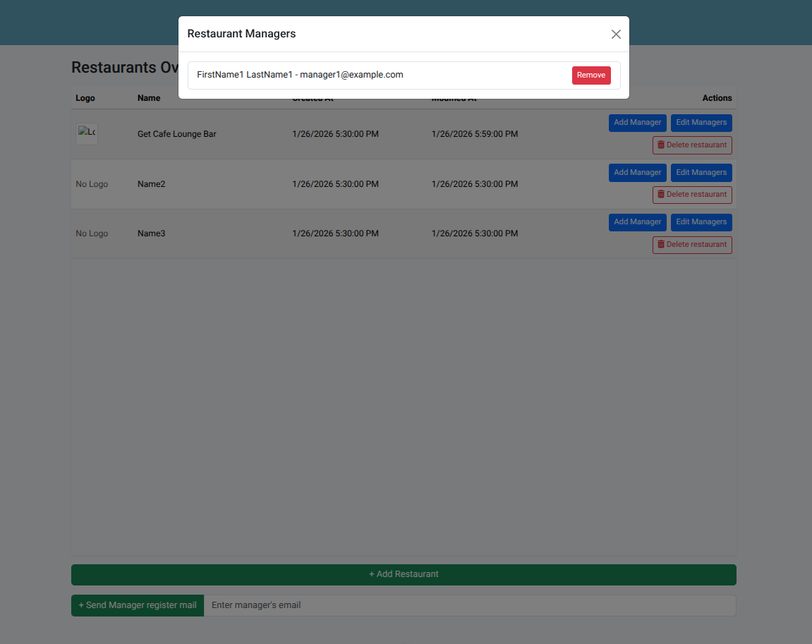The width and height of the screenshot is (812, 644).
Task: Delete the Name3 restaurant
Action: pyautogui.click(x=691, y=245)
